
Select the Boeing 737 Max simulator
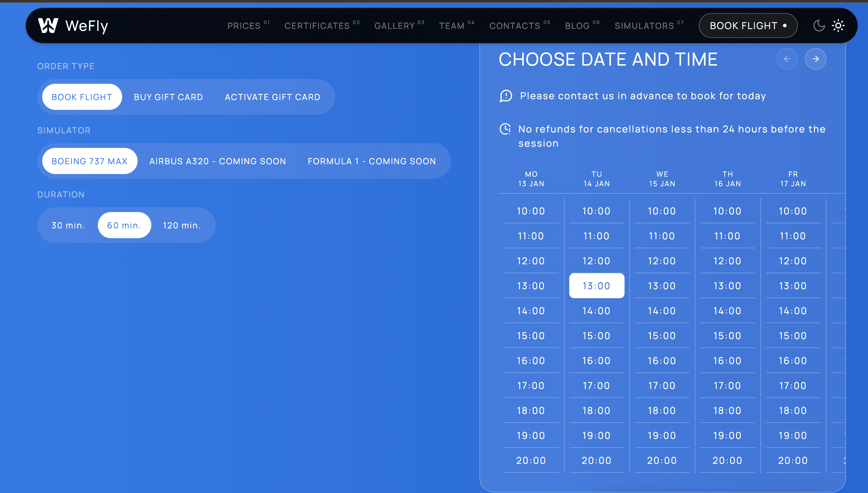pyautogui.click(x=89, y=161)
